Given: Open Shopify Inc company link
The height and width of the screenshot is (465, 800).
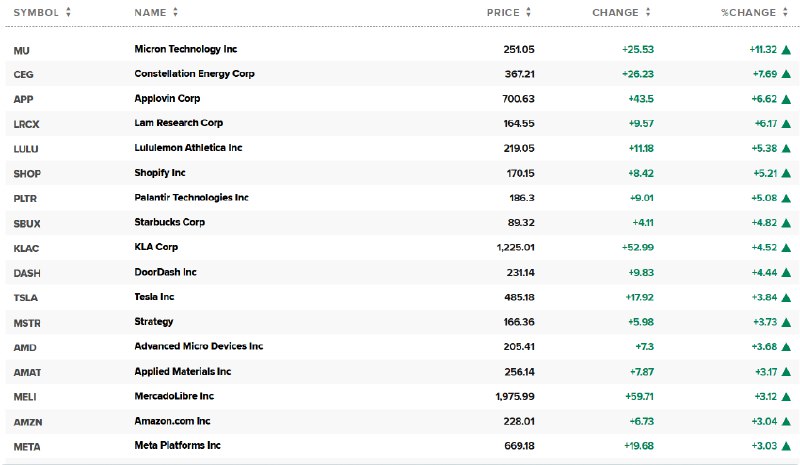Looking at the screenshot, I should click(160, 173).
